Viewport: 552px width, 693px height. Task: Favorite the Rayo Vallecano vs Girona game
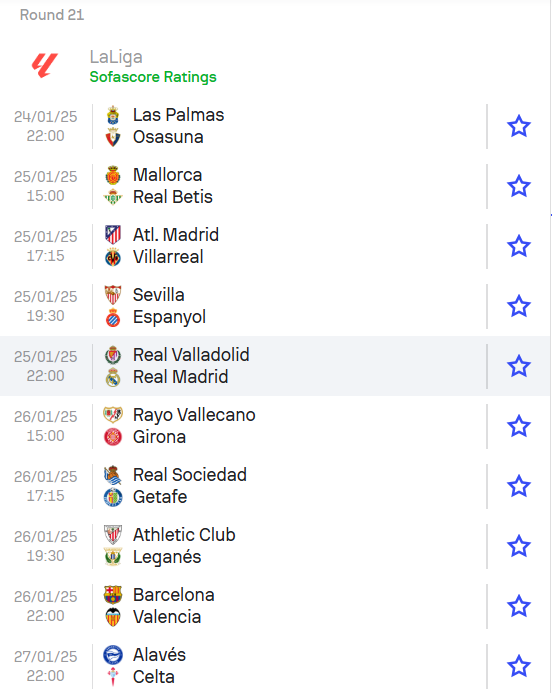(x=518, y=426)
